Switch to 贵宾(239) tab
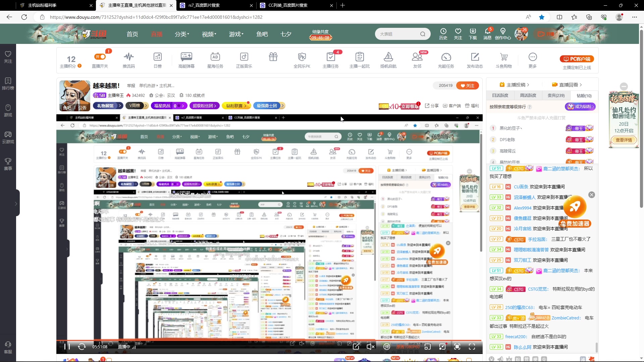Screen dimensions: 644x362 (x=556, y=96)
